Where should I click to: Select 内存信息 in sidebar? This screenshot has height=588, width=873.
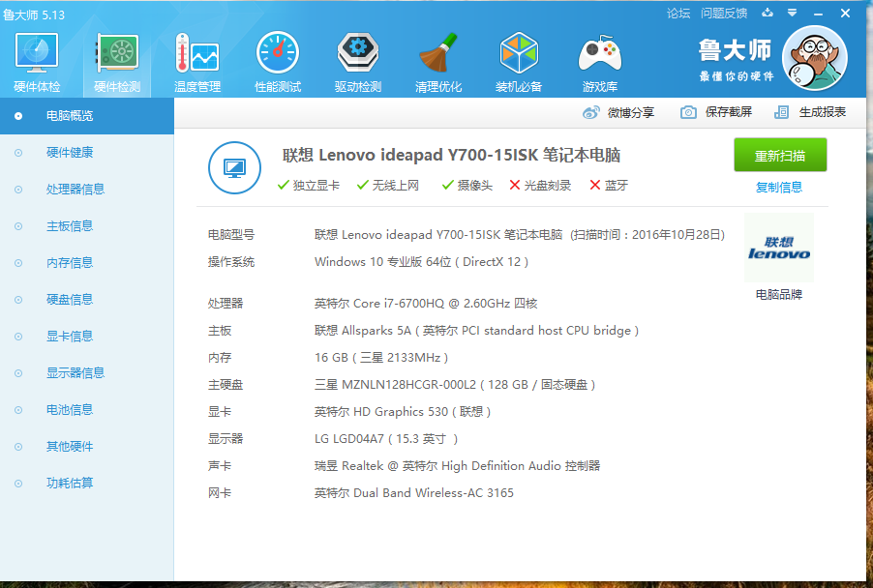[87, 263]
